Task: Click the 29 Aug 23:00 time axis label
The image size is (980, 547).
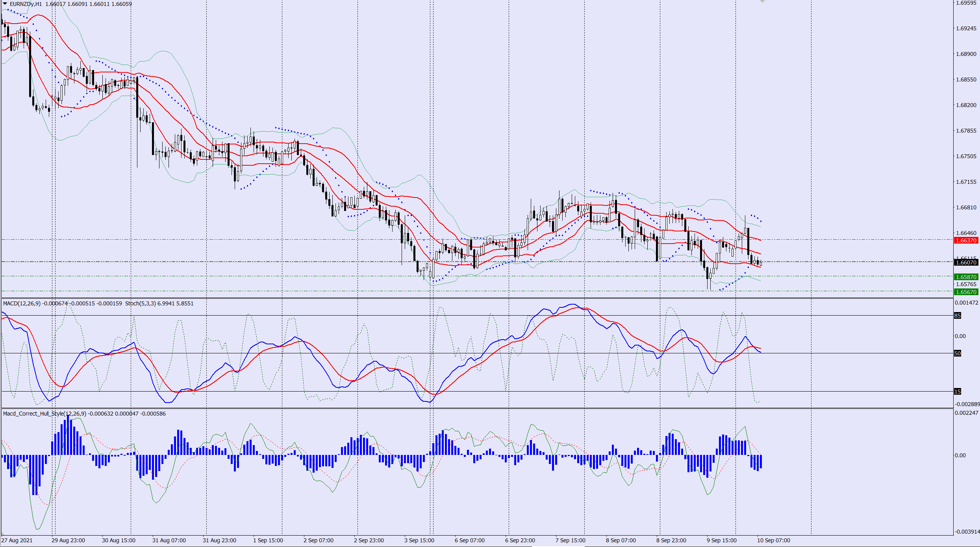Action: tap(68, 540)
